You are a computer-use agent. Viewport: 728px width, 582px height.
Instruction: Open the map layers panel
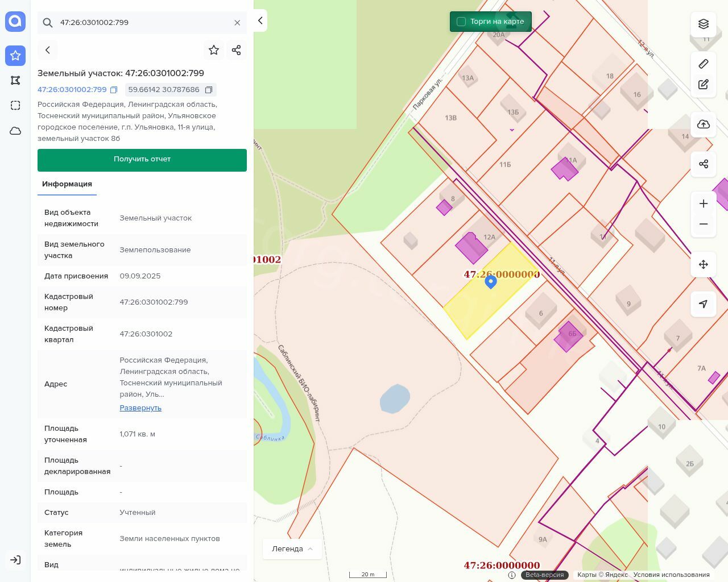pos(704,24)
